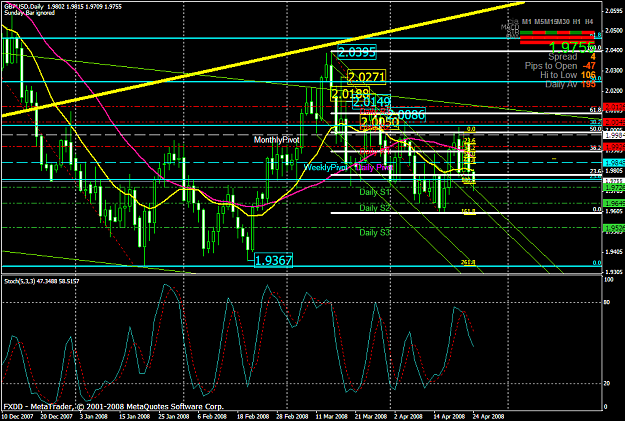Select the yellow 261.8 Fibonacci extension label

[x=468, y=262]
